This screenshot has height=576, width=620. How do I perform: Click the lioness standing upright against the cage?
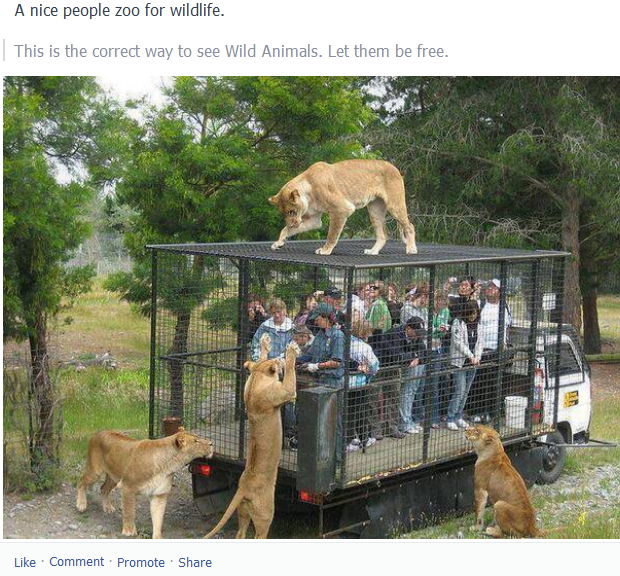(x=266, y=435)
